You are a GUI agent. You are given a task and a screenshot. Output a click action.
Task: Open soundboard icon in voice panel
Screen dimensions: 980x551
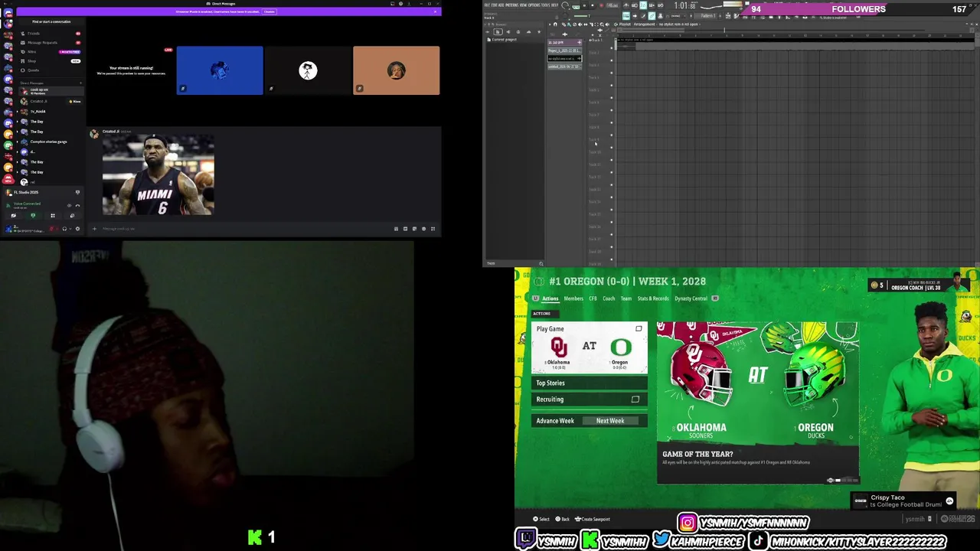click(72, 216)
